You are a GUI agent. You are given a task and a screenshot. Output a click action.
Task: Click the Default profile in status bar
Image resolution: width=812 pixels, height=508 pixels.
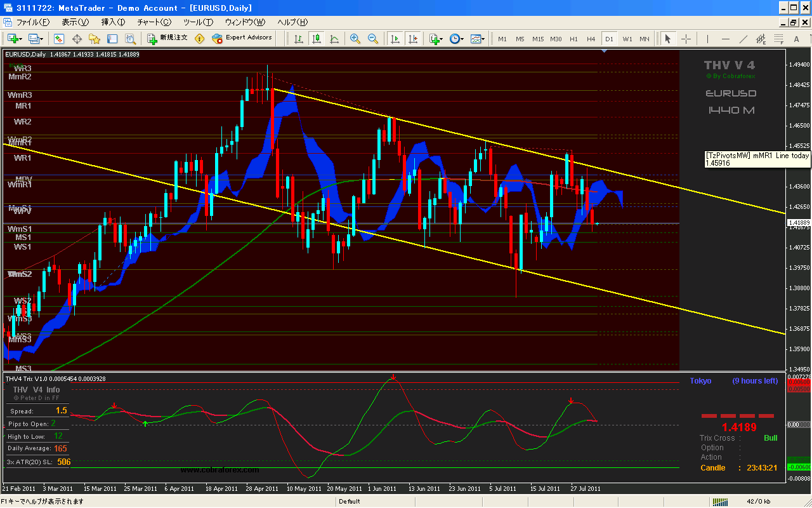[x=350, y=502]
